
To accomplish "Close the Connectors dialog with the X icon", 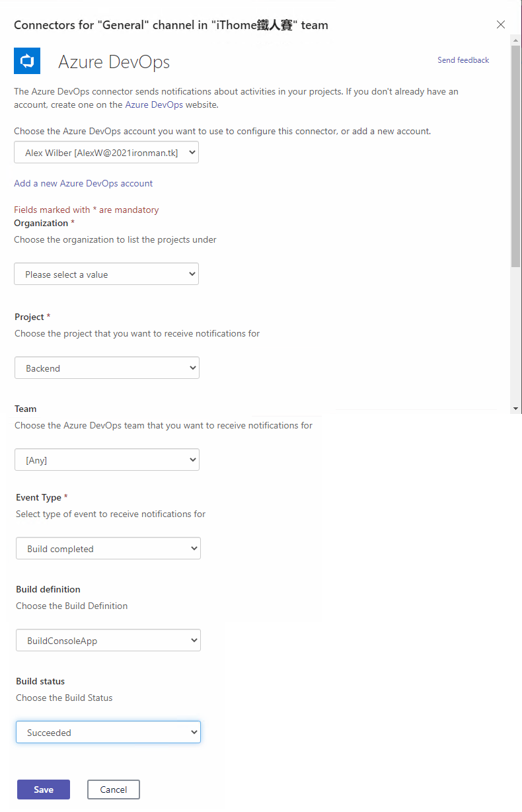I will pyautogui.click(x=501, y=24).
